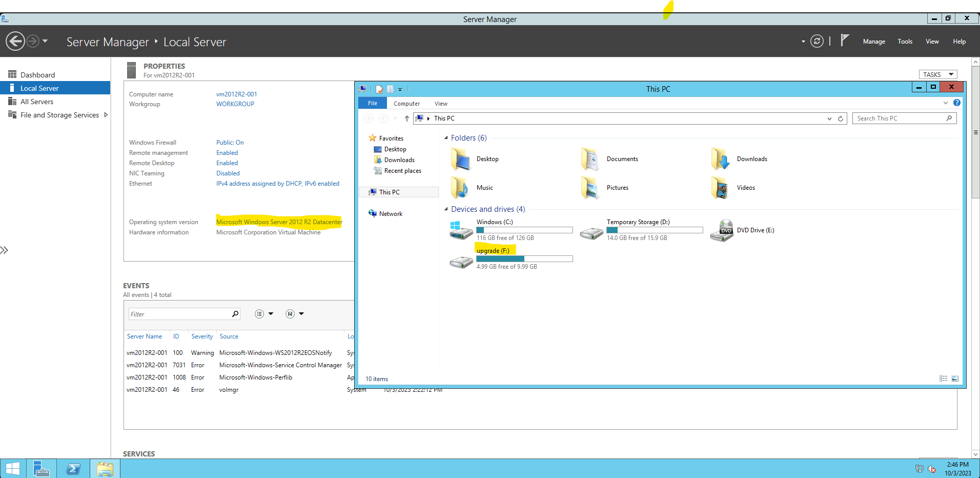Screen dimensions: 980x478
Task: Click the Server Manager back arrow button
Action: (x=15, y=41)
